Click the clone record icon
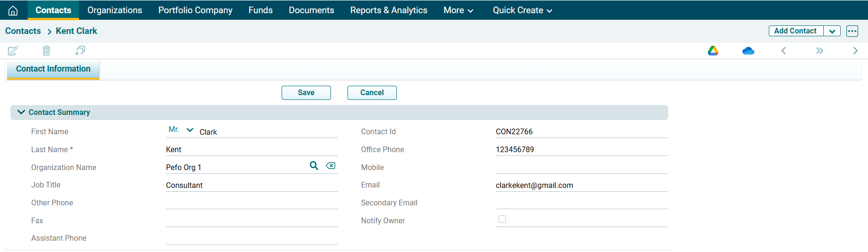Viewport: 868px width, 252px height. pyautogui.click(x=80, y=50)
